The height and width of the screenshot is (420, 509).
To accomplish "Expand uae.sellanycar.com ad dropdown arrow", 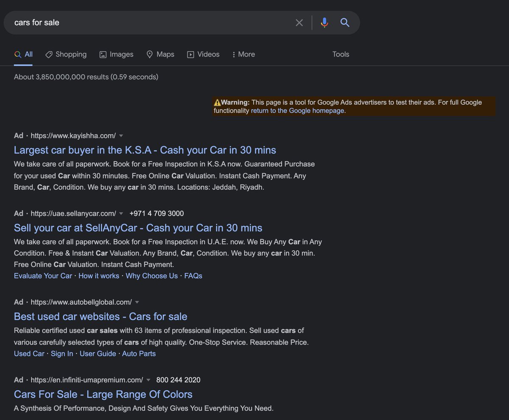I will point(121,213).
